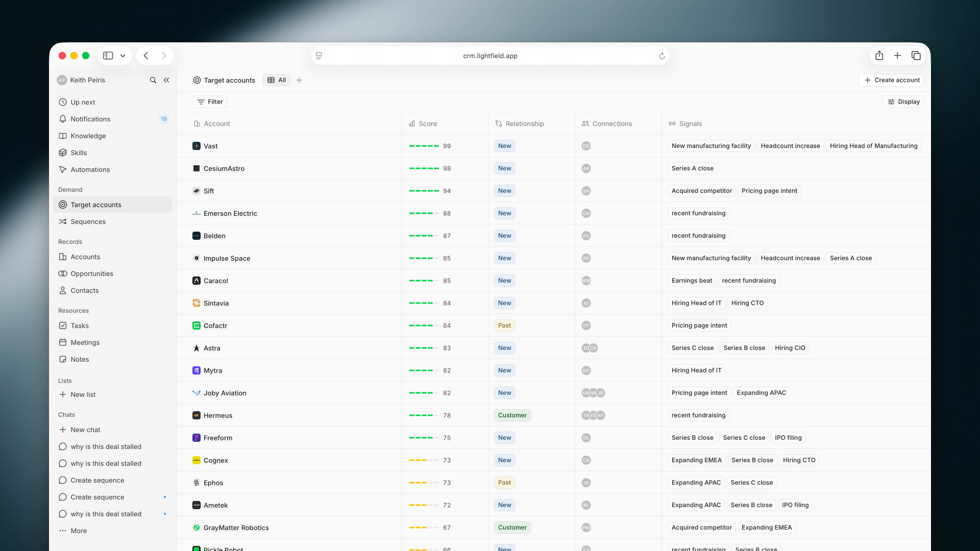
Task: Click the Mytra account logo icon
Action: point(197,370)
